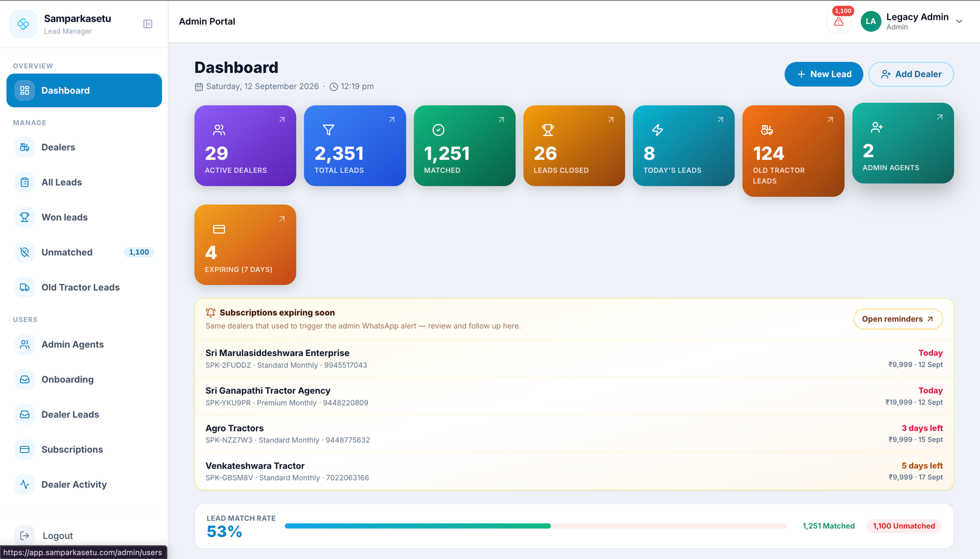
Task: Select the Agro Tractors row
Action: click(x=574, y=433)
